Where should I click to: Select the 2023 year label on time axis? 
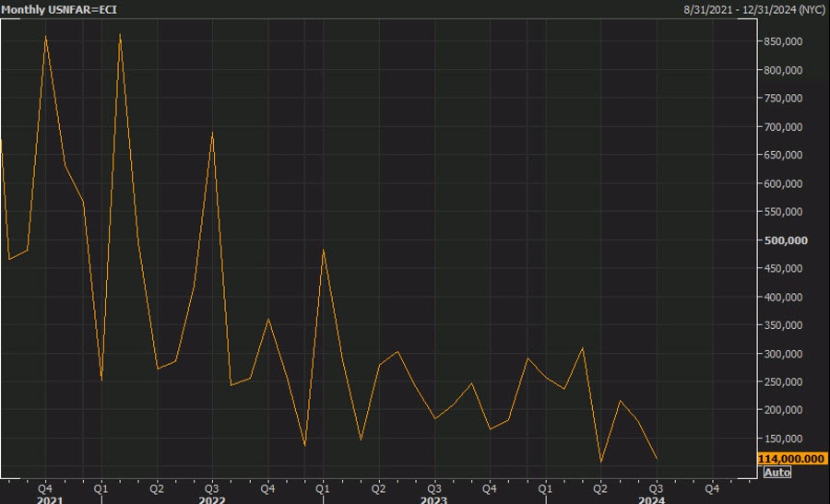pyautogui.click(x=433, y=498)
